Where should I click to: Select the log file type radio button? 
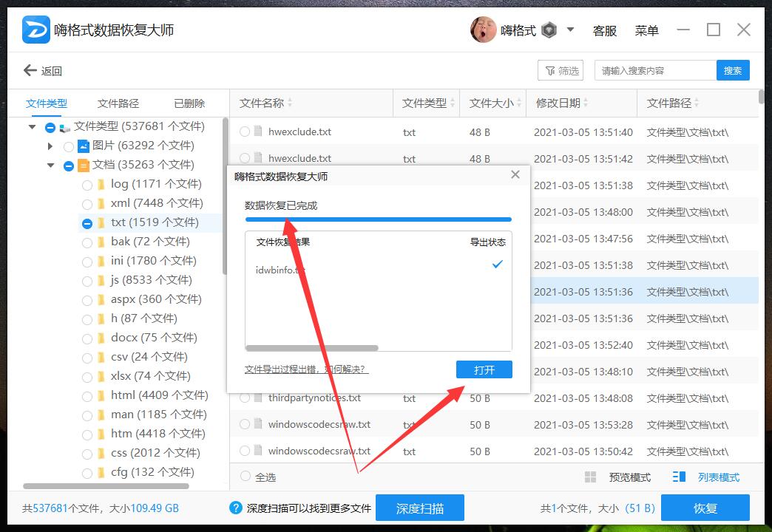(87, 185)
